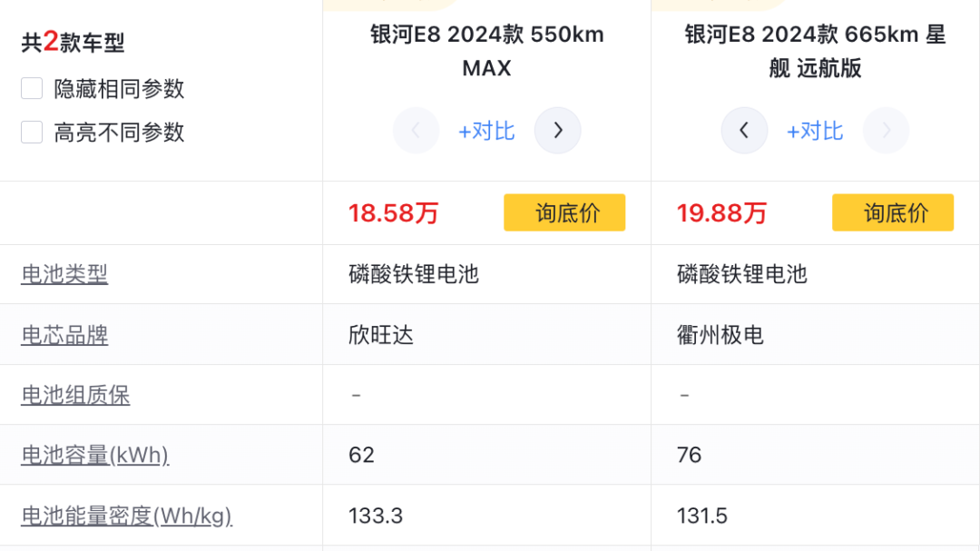Add 550km MAX to comparison via +对比
This screenshot has height=551, width=980.
pyautogui.click(x=487, y=132)
